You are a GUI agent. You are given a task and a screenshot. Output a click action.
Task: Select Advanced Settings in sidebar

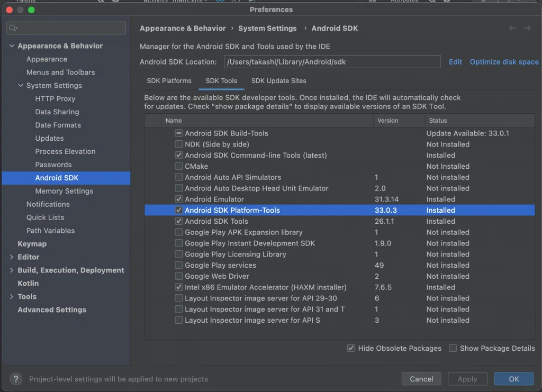click(52, 310)
